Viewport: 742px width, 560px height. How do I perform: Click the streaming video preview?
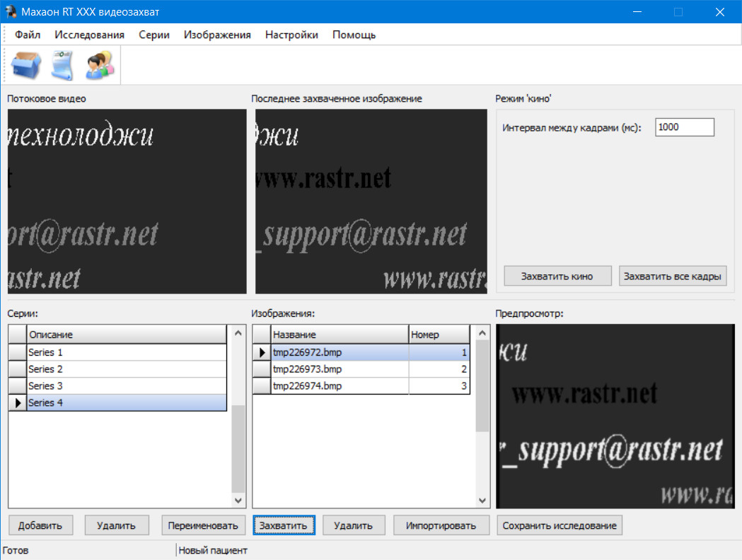coord(127,202)
